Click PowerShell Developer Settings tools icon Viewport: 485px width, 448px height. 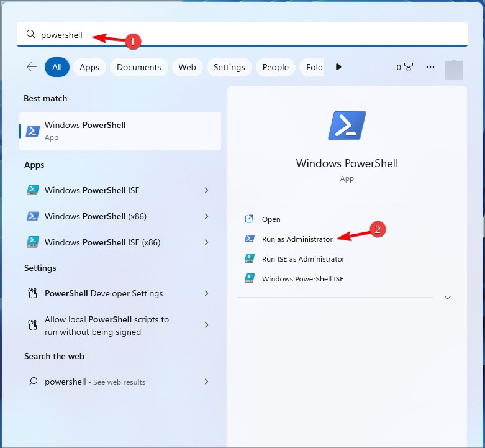32,293
